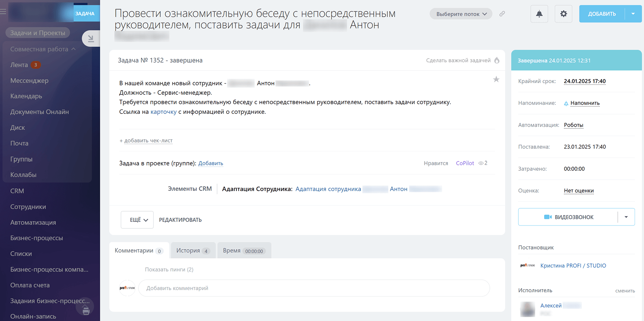Viewport: 644px width, 321px height.
Task: Switch to the 'Время' tab
Action: point(243,251)
